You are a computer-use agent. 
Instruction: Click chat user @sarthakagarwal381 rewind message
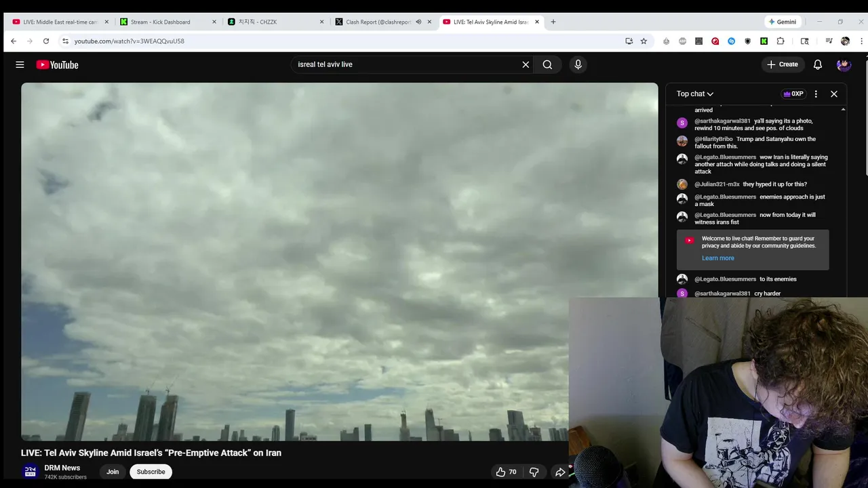[753, 125]
